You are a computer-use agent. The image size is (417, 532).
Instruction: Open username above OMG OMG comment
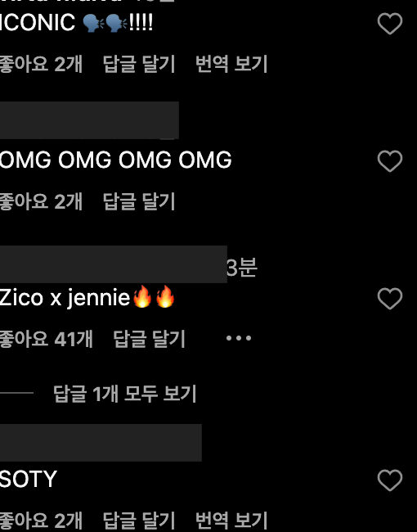[x=89, y=120]
